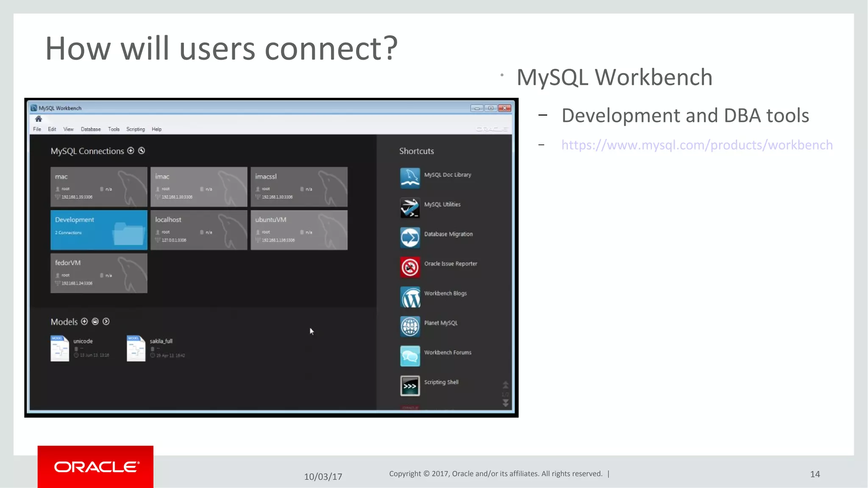Minimize the MySQL Workbench window

point(477,108)
